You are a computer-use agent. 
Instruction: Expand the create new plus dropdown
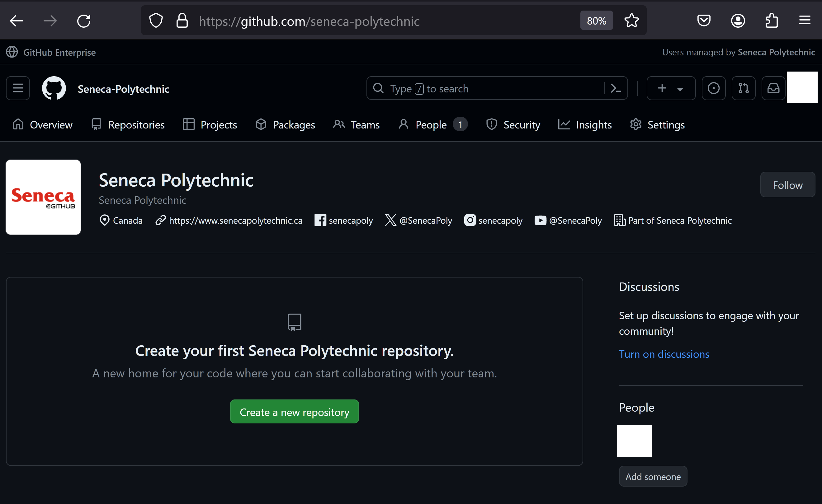pos(671,88)
